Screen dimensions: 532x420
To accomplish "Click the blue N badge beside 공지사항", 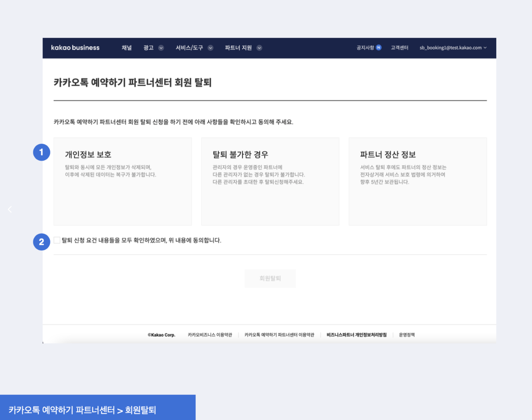I will tap(379, 48).
